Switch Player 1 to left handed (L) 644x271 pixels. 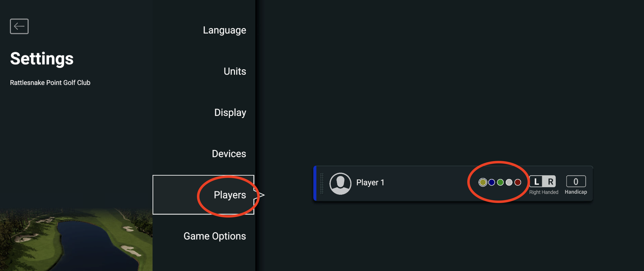tap(536, 182)
